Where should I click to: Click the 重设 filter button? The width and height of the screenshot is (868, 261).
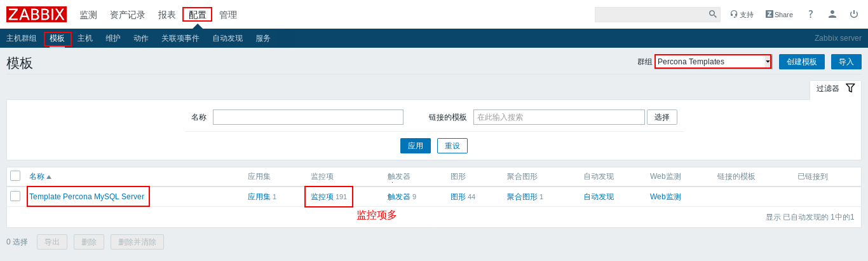[452, 146]
